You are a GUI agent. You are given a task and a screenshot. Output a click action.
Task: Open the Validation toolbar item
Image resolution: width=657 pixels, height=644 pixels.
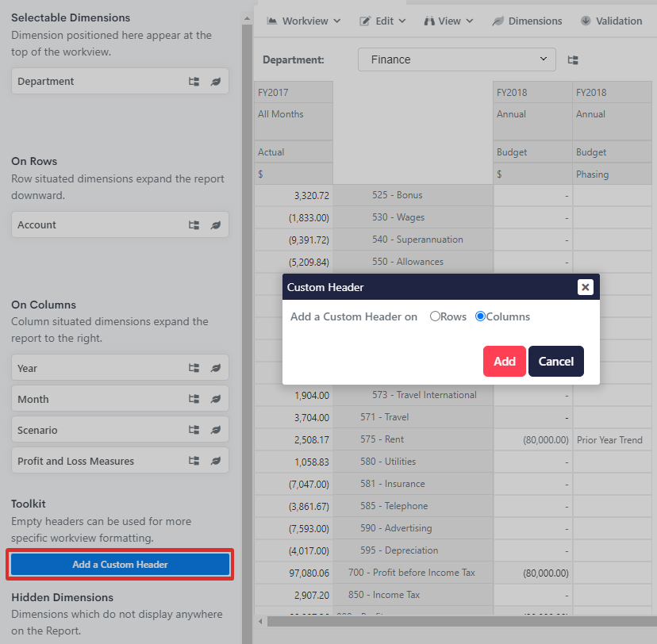coord(611,21)
